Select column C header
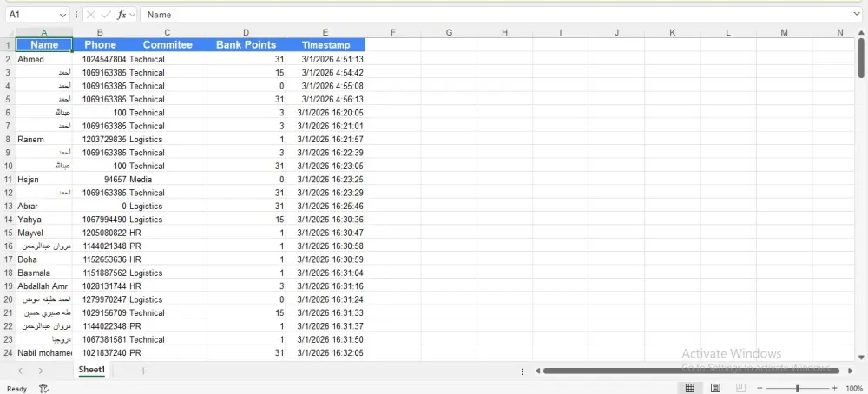This screenshot has width=868, height=394. pyautogui.click(x=168, y=33)
